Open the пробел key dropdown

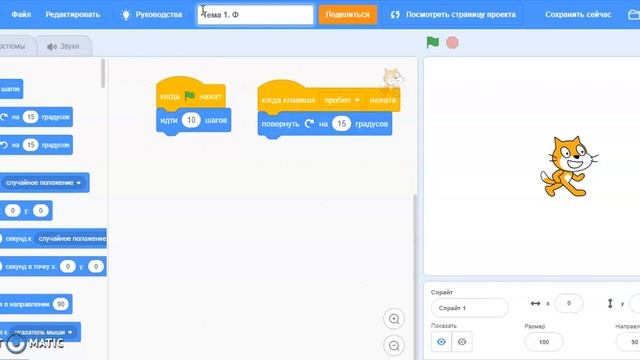coord(342,100)
